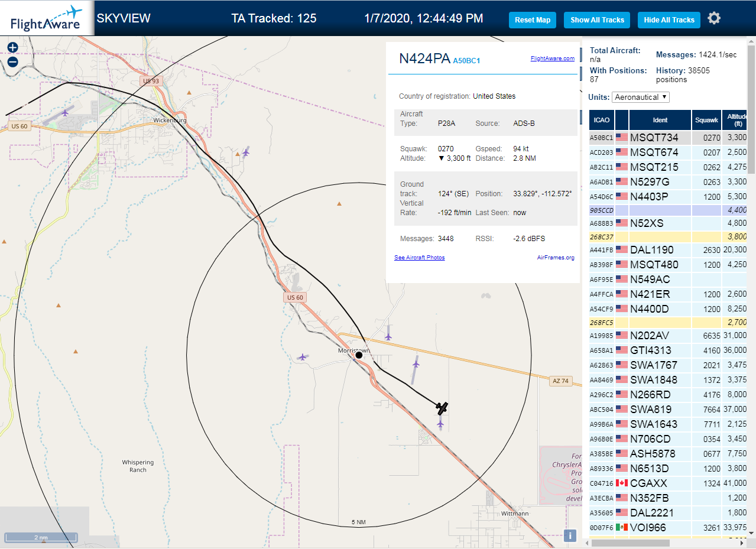Select the N4400D aircraft row
Screen dimensions: 756x549
point(668,309)
